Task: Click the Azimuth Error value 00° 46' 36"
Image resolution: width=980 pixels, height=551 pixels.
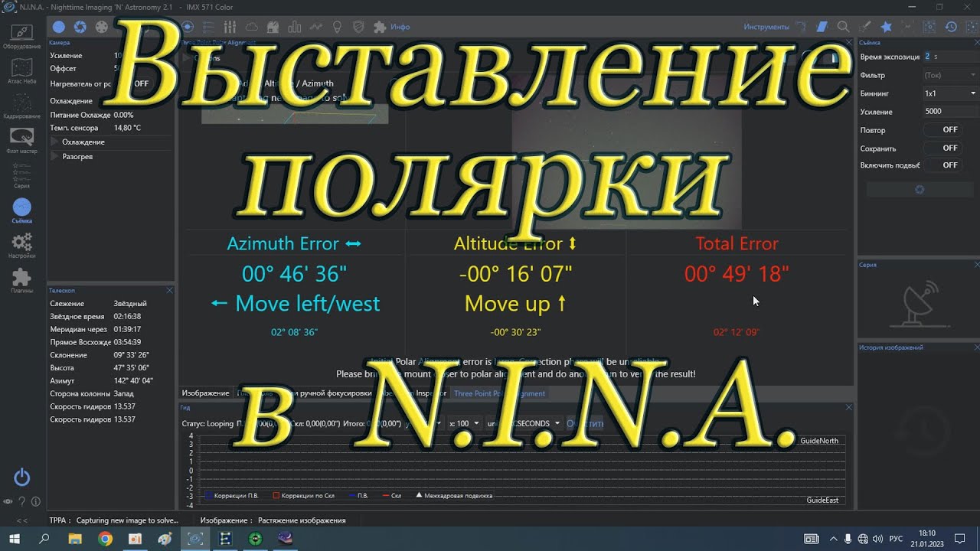Action: [294, 274]
